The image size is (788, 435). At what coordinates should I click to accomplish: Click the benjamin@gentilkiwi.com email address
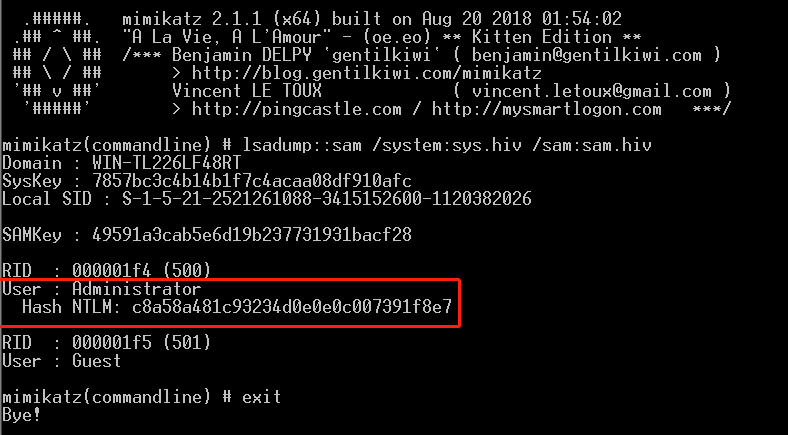point(586,55)
